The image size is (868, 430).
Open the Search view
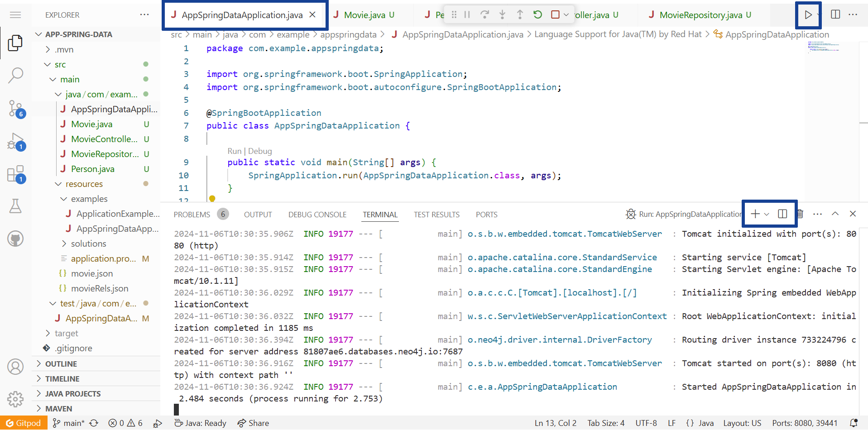point(15,75)
